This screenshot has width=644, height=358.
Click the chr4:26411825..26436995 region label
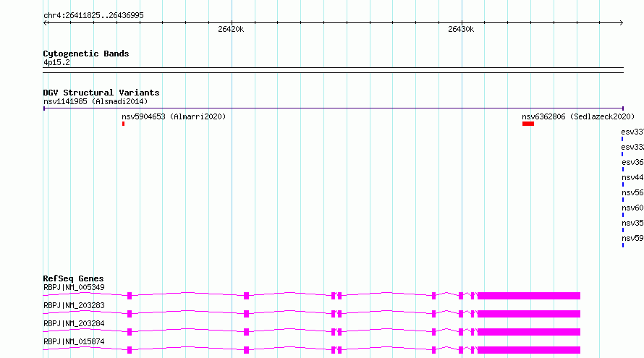pos(93,15)
